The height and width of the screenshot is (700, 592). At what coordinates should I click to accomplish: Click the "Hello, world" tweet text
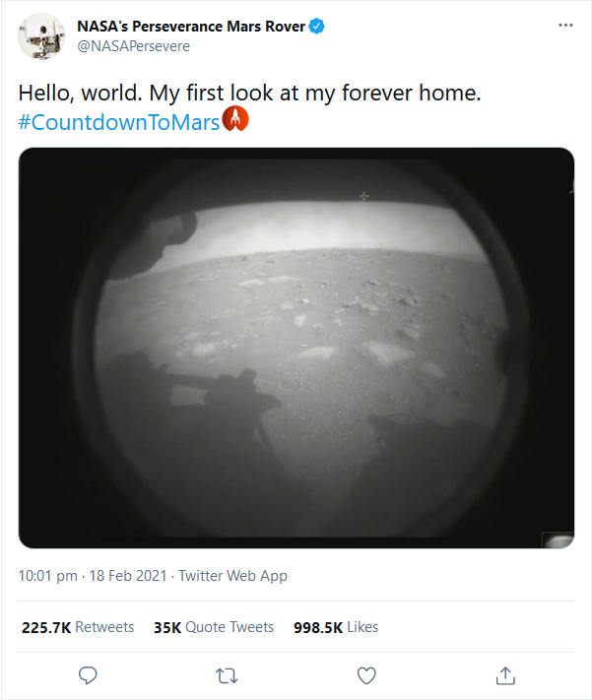[247, 95]
